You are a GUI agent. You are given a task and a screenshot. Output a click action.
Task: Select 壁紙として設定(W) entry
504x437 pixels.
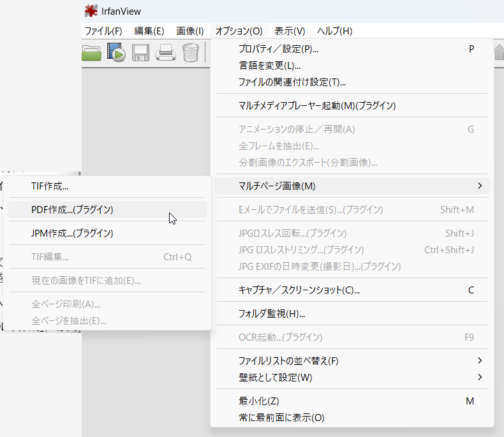coord(352,377)
